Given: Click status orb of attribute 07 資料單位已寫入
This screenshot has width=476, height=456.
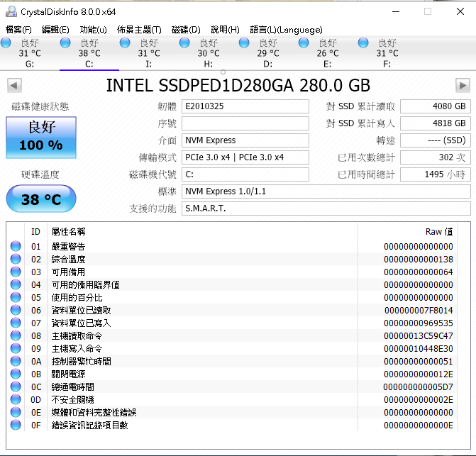Looking at the screenshot, I should tap(16, 323).
